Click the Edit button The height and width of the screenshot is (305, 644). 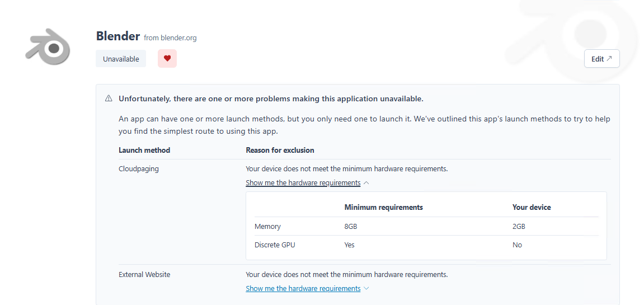tap(601, 59)
